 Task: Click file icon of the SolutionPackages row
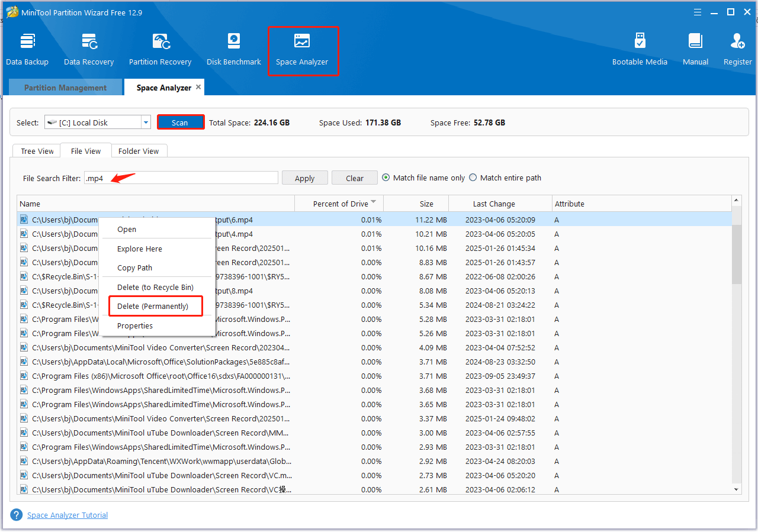point(24,362)
